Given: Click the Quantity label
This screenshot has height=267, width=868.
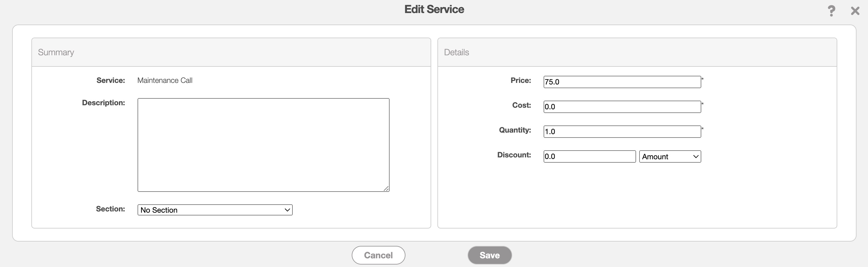Looking at the screenshot, I should point(514,130).
